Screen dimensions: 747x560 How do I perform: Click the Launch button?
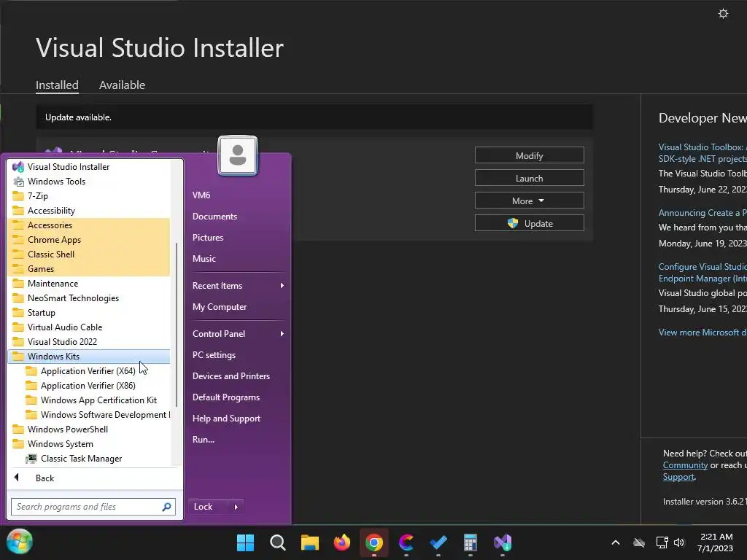(x=530, y=178)
